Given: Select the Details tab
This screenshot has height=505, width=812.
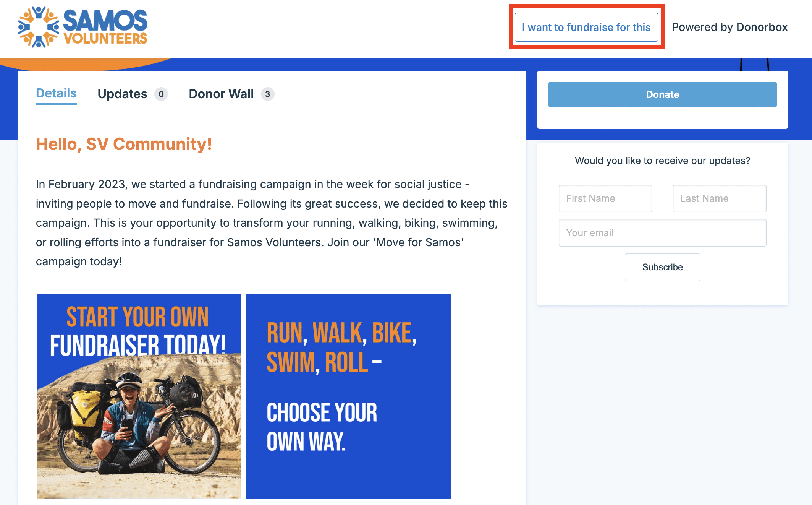Looking at the screenshot, I should pos(56,94).
